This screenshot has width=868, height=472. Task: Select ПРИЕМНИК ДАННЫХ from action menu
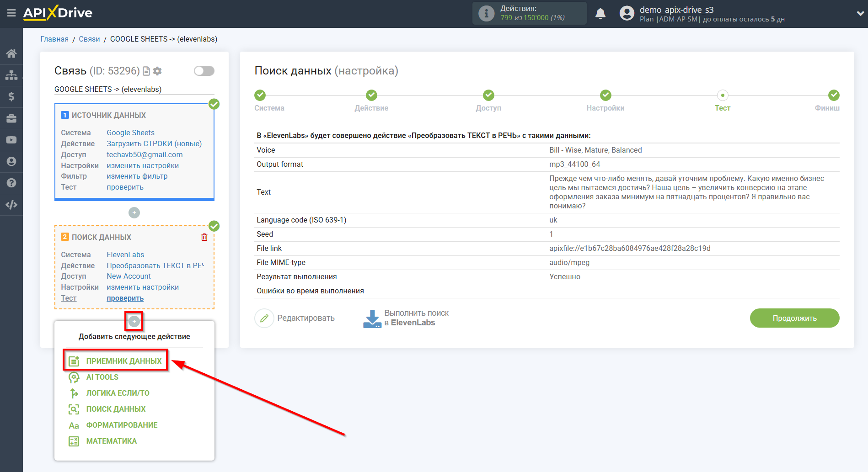point(123,361)
